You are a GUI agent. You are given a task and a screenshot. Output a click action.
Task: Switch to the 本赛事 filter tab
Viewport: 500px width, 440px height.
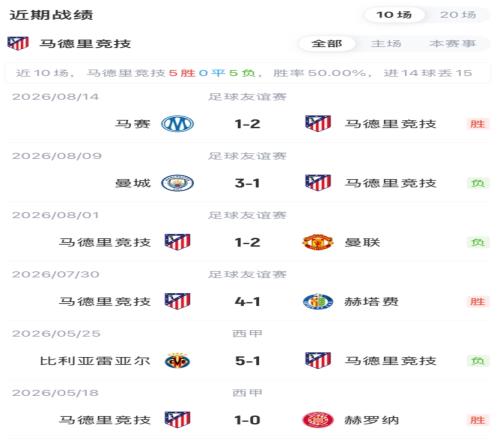452,44
